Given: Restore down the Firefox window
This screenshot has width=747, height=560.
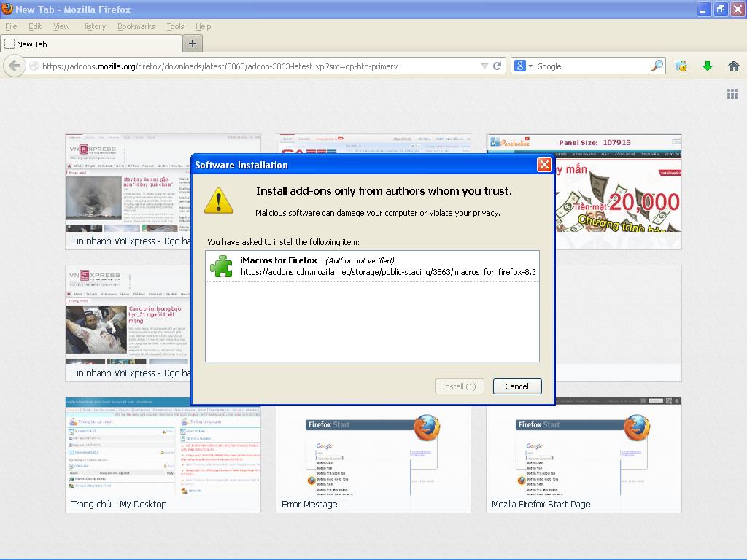Looking at the screenshot, I should click(721, 9).
